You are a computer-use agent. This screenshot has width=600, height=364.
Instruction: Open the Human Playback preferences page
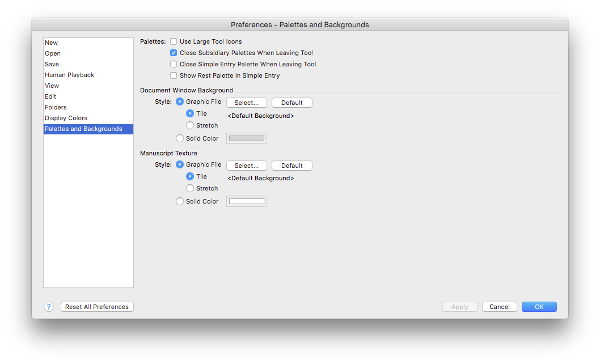click(69, 74)
